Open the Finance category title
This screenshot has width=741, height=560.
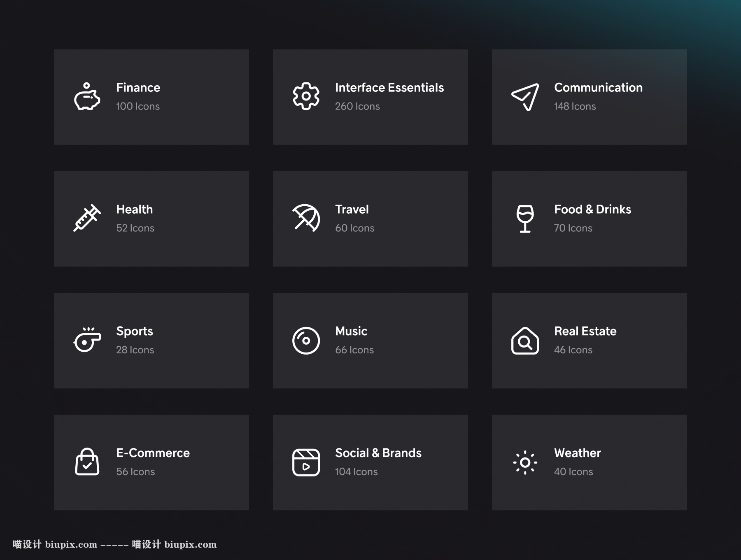pos(138,88)
